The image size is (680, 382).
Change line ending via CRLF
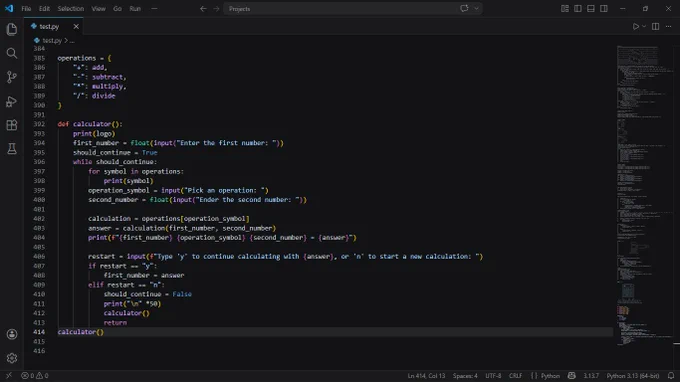(x=516, y=376)
